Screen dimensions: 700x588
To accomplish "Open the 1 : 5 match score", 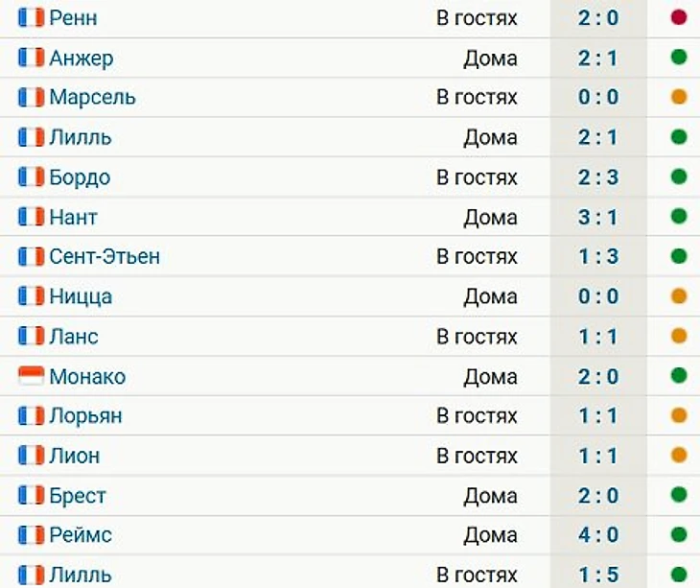I will 598,575.
